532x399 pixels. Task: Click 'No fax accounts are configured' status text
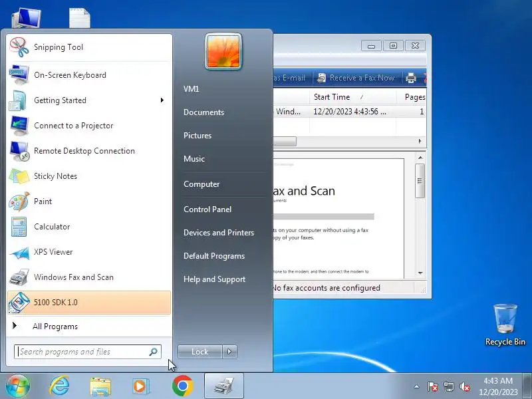(x=326, y=288)
